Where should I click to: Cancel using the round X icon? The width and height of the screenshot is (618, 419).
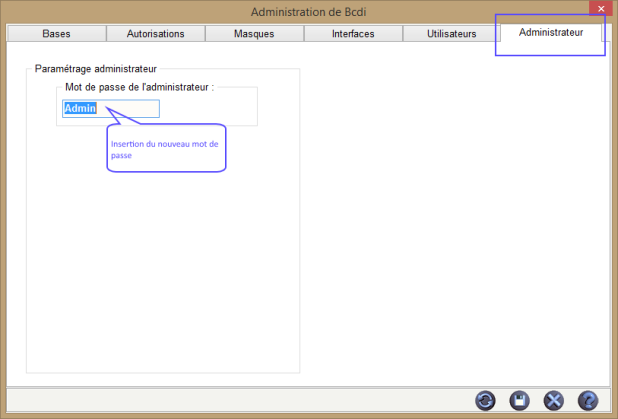coord(553,400)
